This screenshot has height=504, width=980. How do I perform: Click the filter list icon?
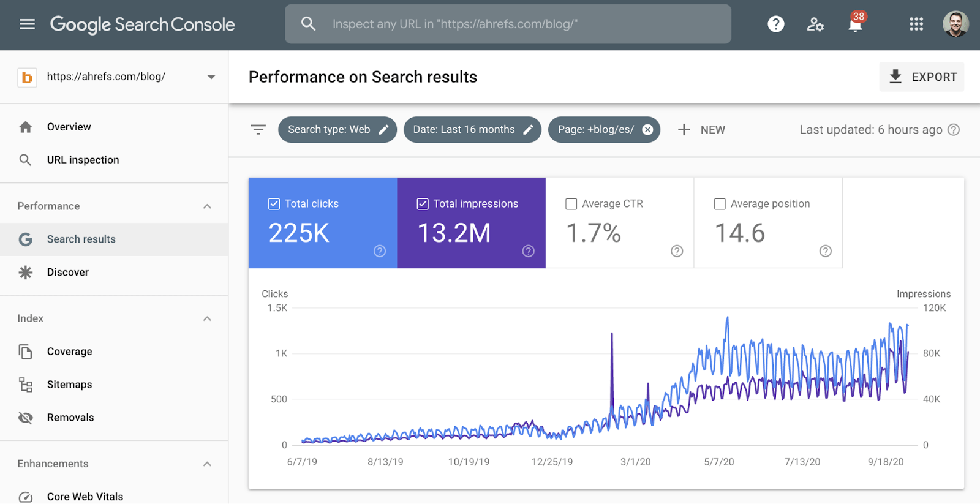(258, 130)
